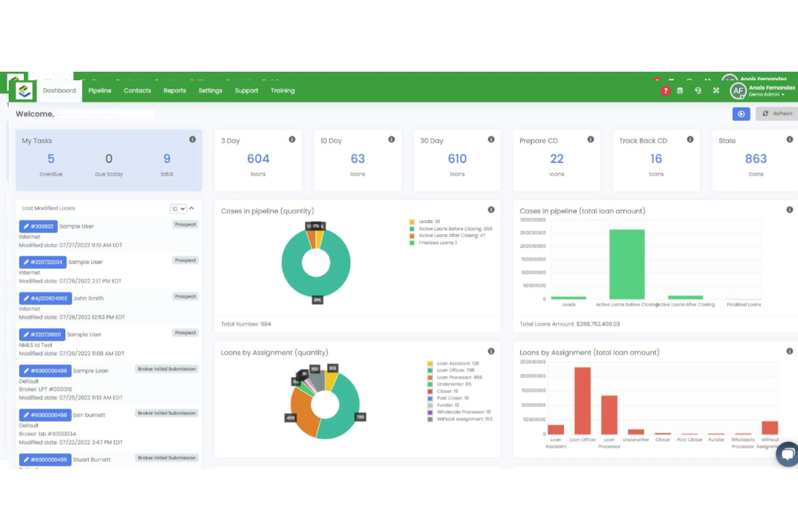
Task: Toggle Loan Processor legend entry
Action: pyautogui.click(x=455, y=377)
